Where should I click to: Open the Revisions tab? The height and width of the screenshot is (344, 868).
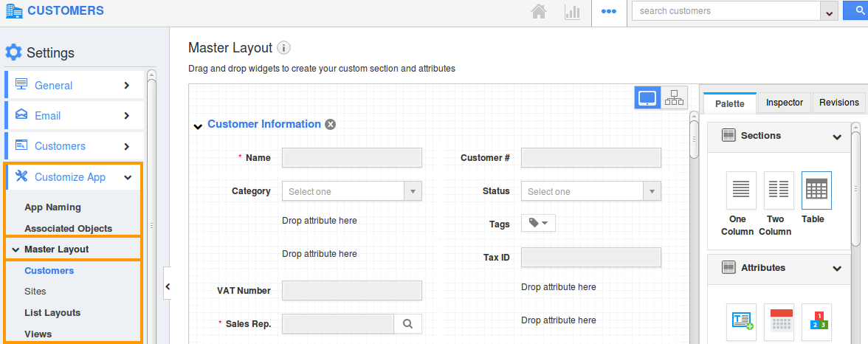838,103
